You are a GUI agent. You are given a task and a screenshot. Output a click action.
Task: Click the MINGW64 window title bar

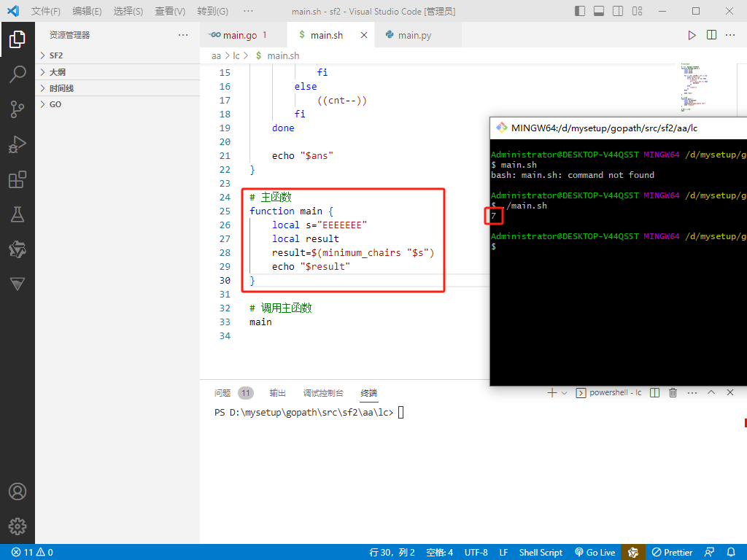pos(619,128)
